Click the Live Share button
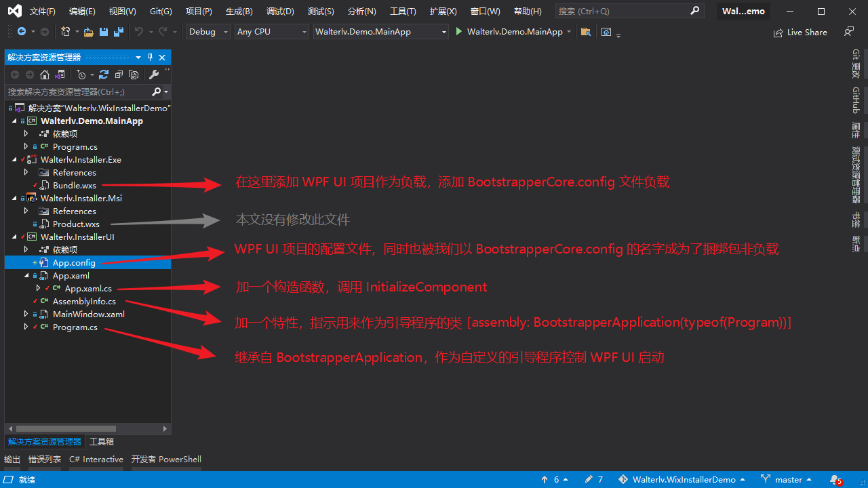Viewport: 868px width, 488px height. pos(800,32)
